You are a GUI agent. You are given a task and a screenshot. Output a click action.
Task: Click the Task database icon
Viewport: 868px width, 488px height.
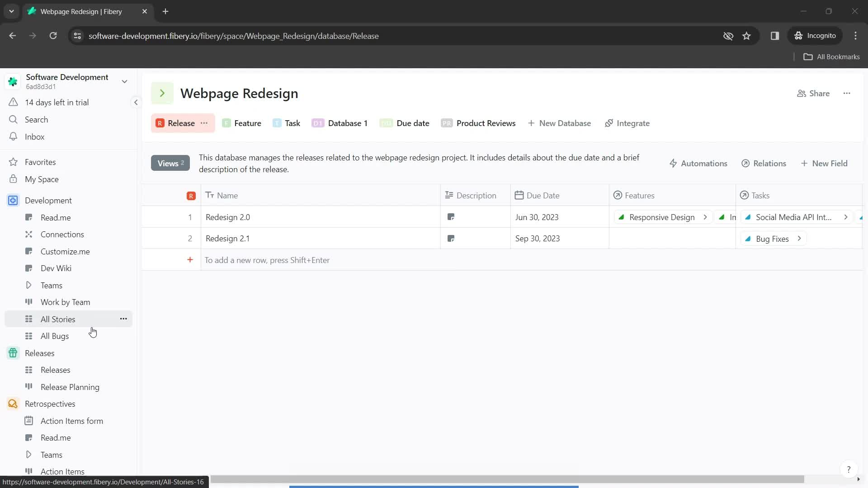[x=277, y=123]
